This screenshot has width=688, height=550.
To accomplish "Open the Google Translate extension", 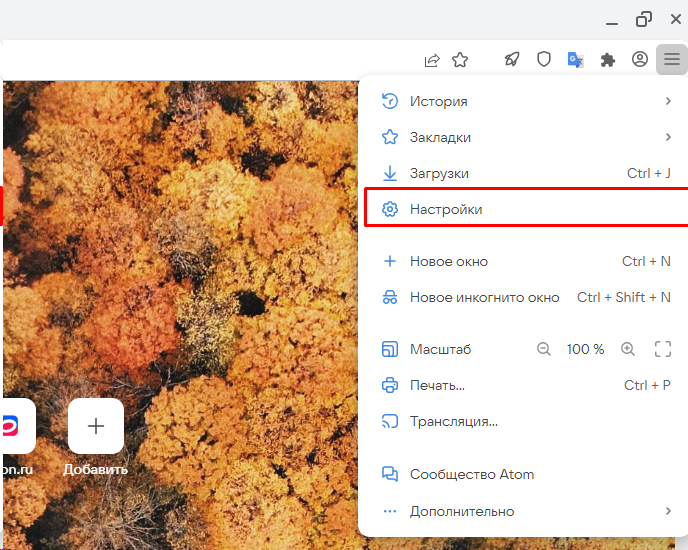I will pos(575,59).
